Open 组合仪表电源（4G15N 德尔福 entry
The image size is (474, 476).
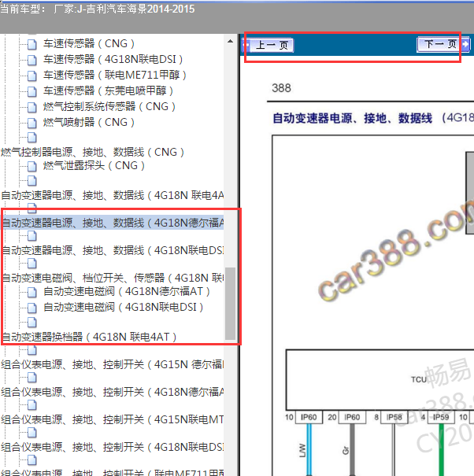[x=113, y=364]
